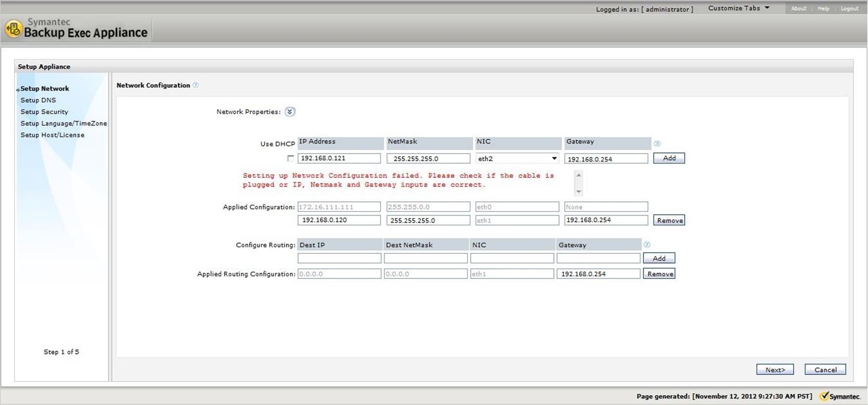Click the Page generated timestamp text
Screen dimensions: 868x405
[x=724, y=397]
